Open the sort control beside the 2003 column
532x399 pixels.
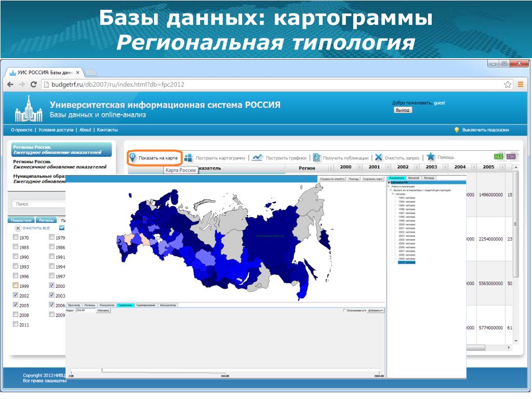pyautogui.click(x=445, y=167)
